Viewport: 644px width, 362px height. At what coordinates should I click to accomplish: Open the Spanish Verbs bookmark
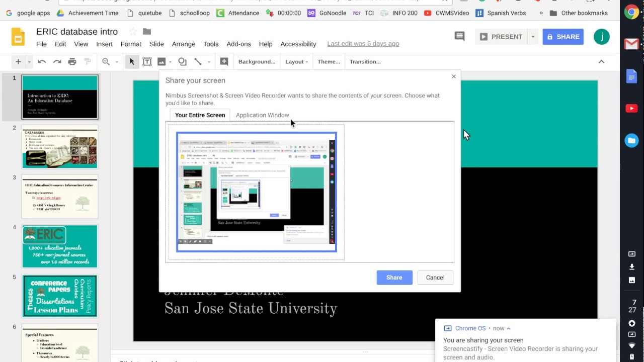click(501, 13)
